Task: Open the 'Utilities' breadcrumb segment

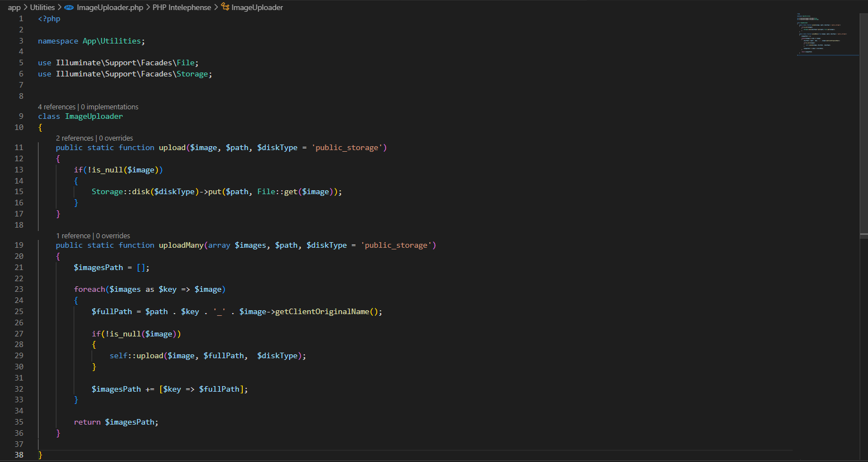Action: 42,7
